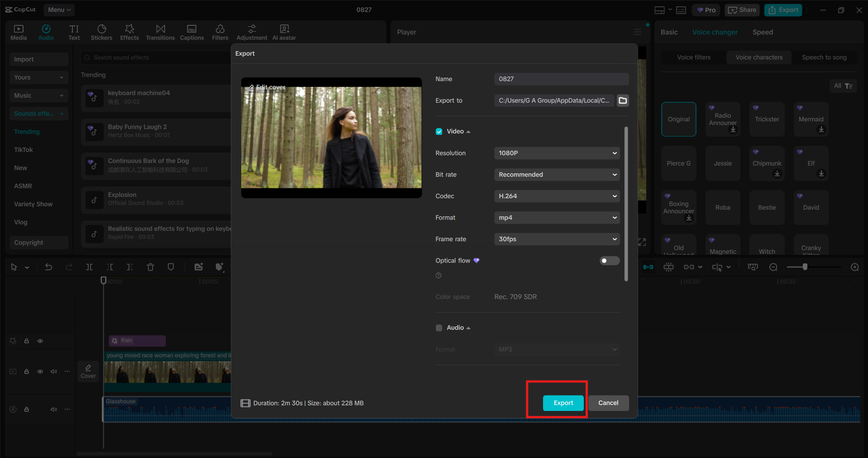Click the Delete trash icon in timeline toolbar

150,267
